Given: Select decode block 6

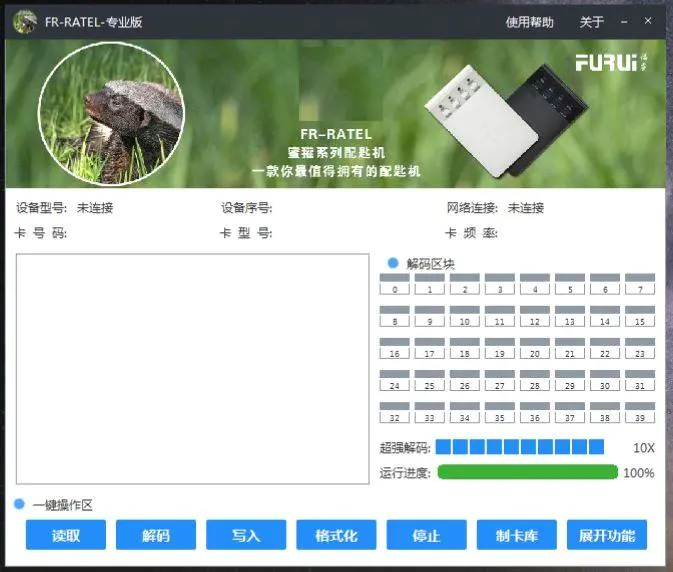Looking at the screenshot, I should click(605, 284).
